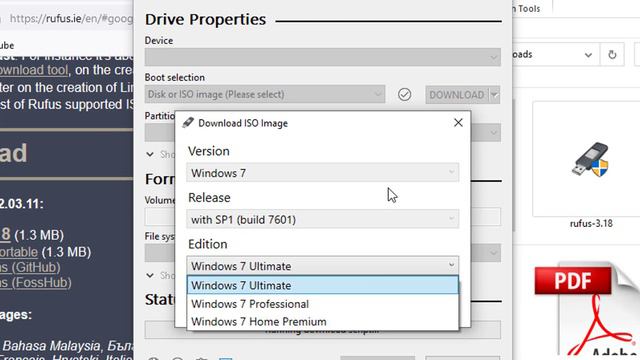This screenshot has width=640, height=360.
Task: Open the FossHub download link on webpage
Action: click(x=36, y=282)
